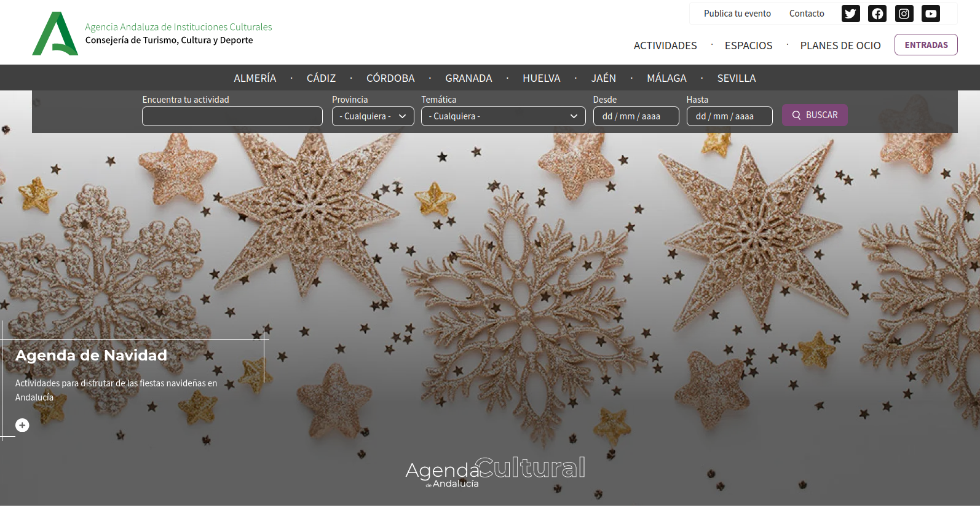Open ESPACIOS menu

coord(748,46)
